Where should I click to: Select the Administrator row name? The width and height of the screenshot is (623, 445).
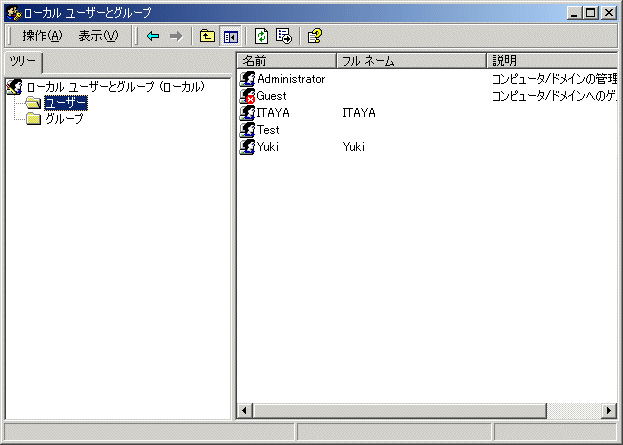(x=291, y=79)
